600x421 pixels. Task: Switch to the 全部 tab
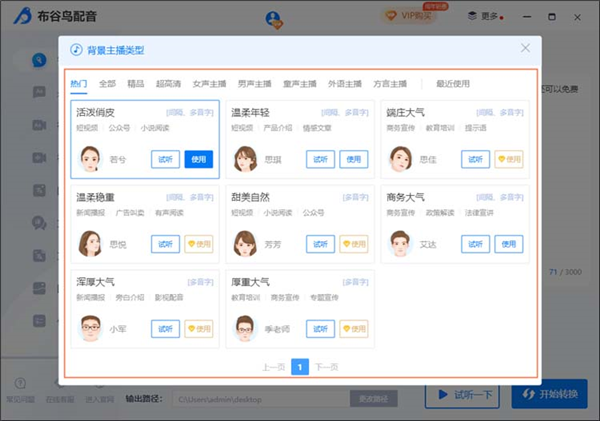click(107, 84)
